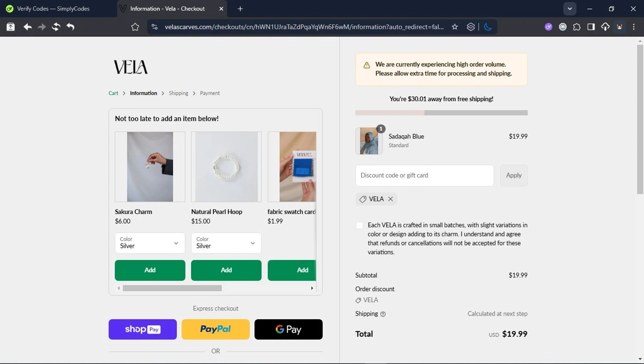Click the browser forward arrow
The image size is (644, 364).
(42, 27)
